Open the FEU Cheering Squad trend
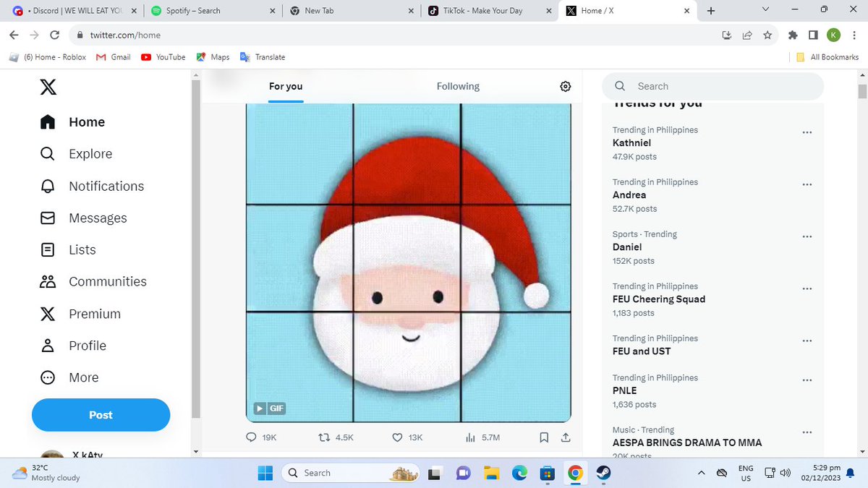Screen dimensions: 868x488 coord(658,299)
